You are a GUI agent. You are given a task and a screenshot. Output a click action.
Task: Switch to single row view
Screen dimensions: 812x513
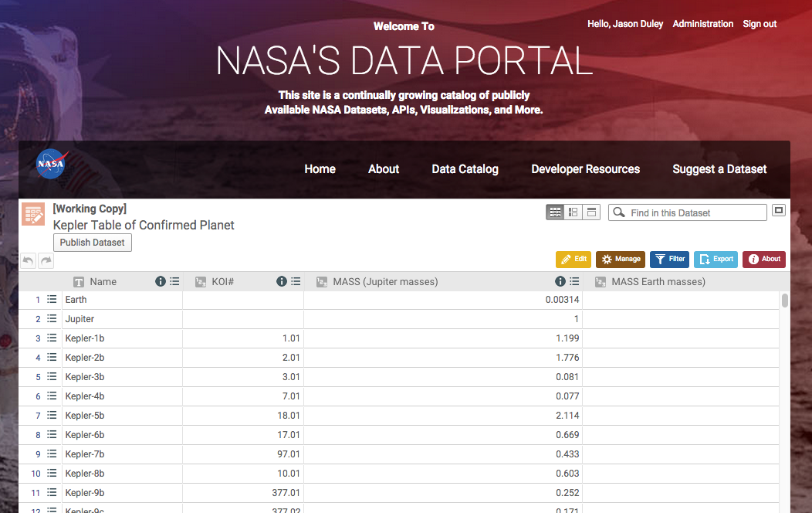pos(591,212)
